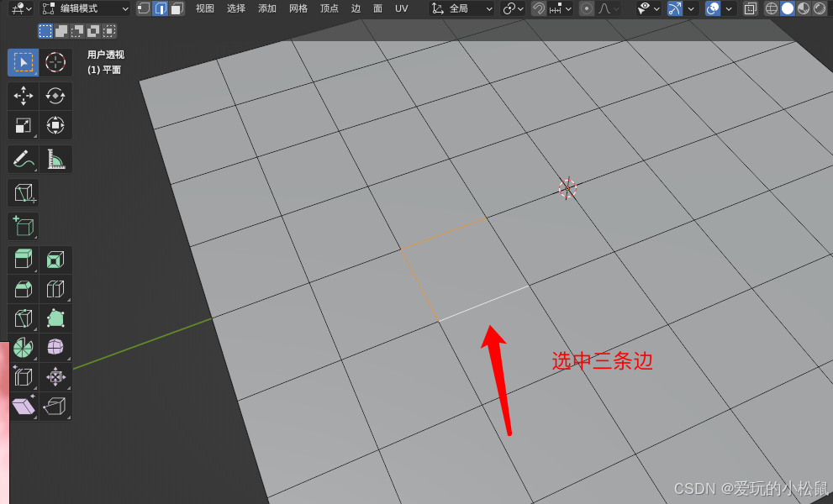Open the editor type dropdown
Viewport: 833px width, 504px height.
[x=21, y=8]
